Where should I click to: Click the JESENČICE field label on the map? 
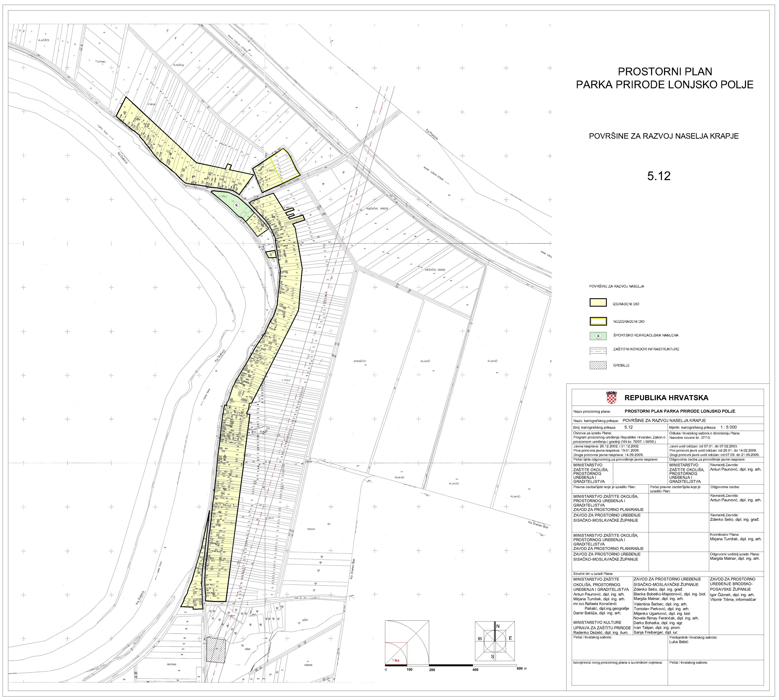pyautogui.click(x=360, y=361)
